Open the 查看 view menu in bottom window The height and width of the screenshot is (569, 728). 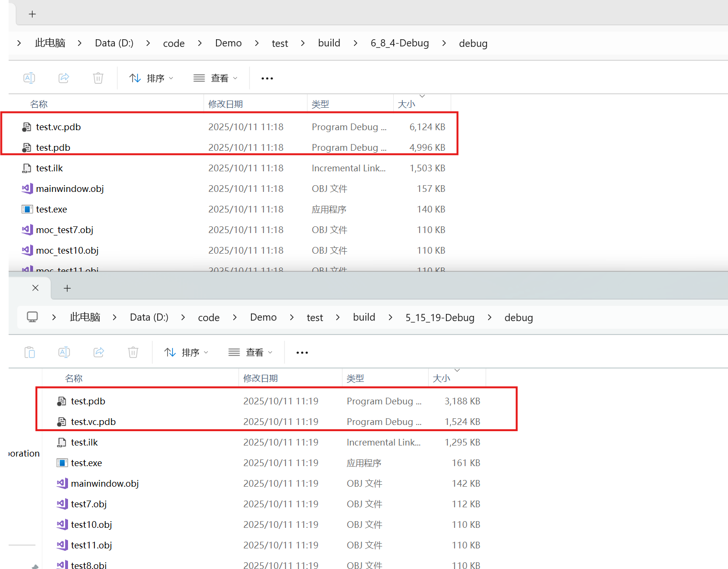point(250,352)
